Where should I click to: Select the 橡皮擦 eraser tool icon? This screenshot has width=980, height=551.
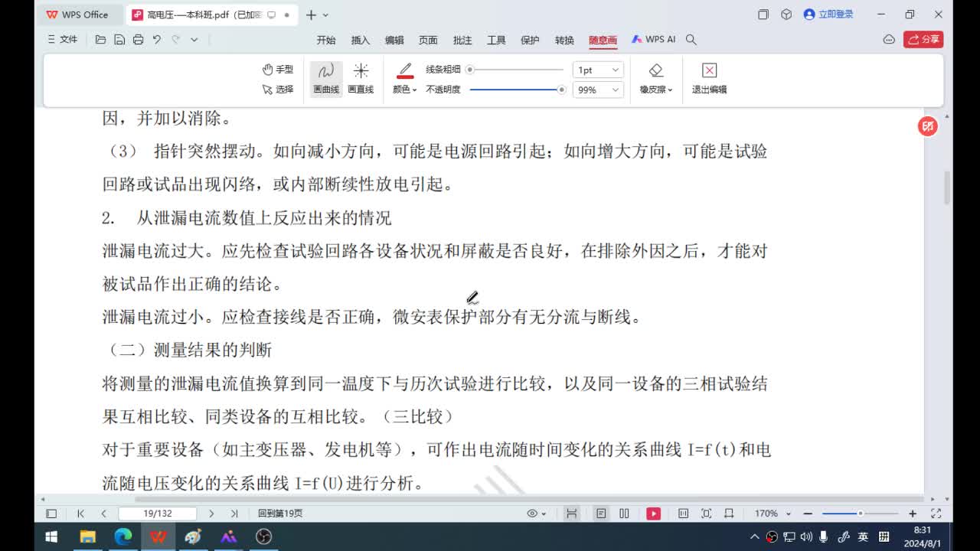tap(656, 71)
